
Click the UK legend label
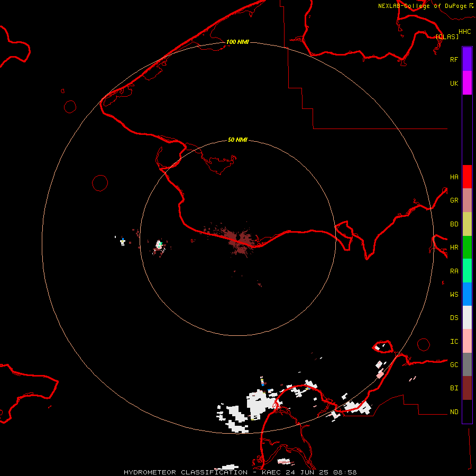pos(454,84)
